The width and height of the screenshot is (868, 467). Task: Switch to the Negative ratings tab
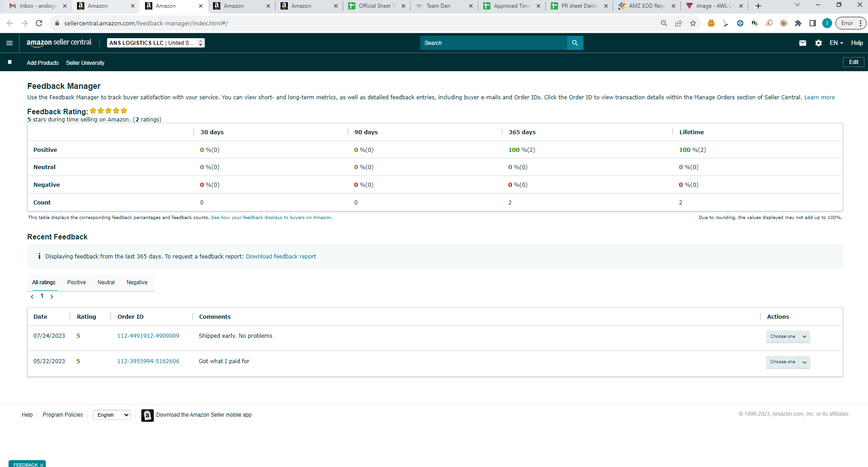coord(137,282)
